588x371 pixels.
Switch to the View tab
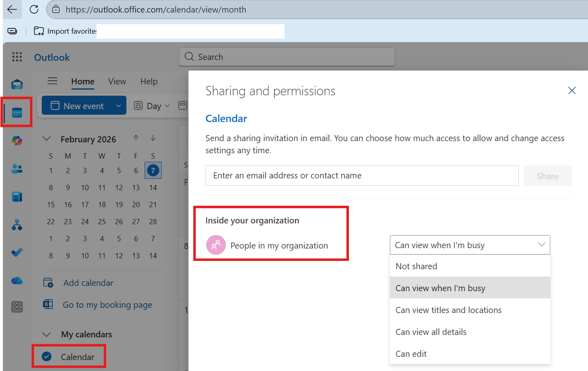click(x=117, y=81)
